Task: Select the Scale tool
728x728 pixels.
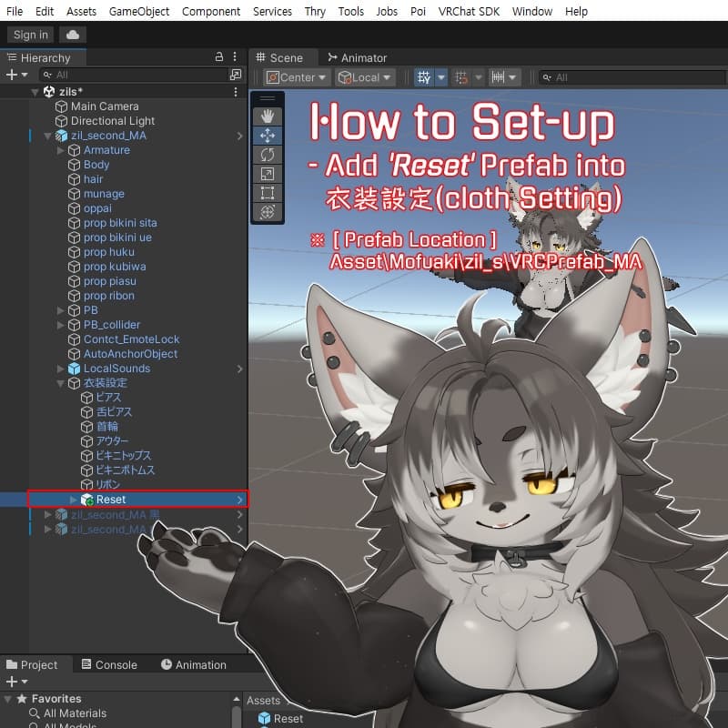Action: tap(268, 173)
